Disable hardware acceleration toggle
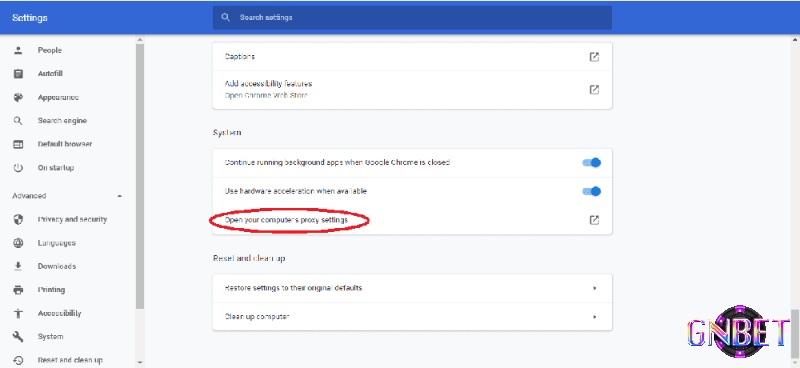The width and height of the screenshot is (800, 368). coord(591,191)
